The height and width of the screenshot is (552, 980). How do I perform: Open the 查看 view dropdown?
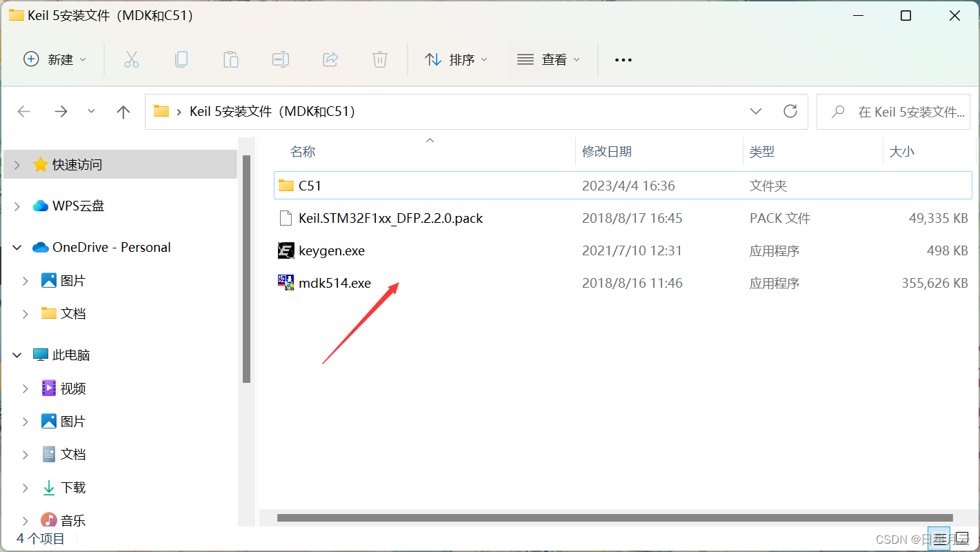[x=549, y=59]
